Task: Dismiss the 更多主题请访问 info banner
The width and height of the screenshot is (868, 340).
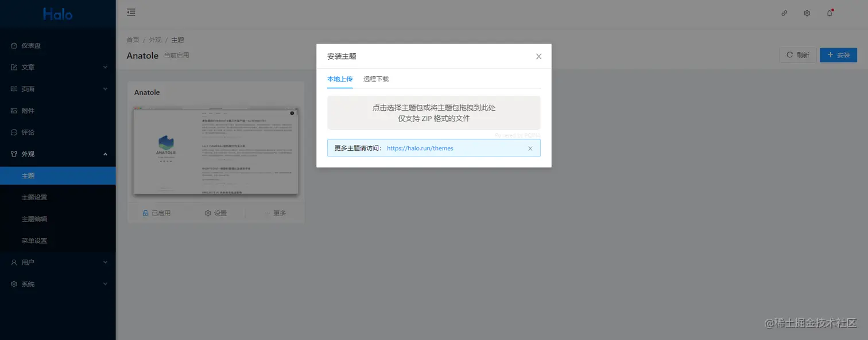Action: [x=530, y=148]
